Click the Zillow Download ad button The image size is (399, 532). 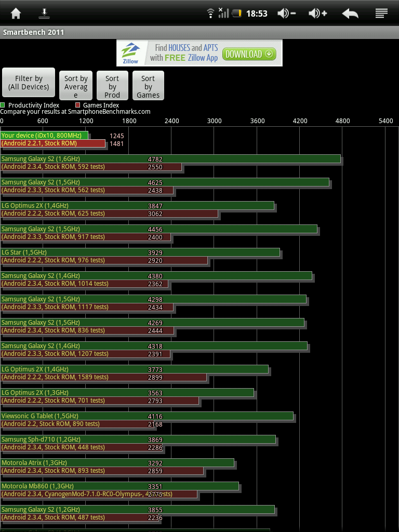click(249, 54)
